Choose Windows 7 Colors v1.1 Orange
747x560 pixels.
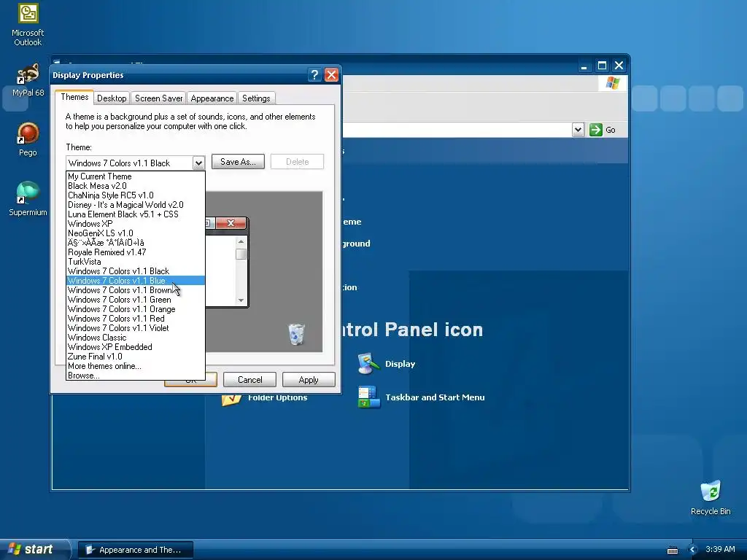[x=136, y=309]
